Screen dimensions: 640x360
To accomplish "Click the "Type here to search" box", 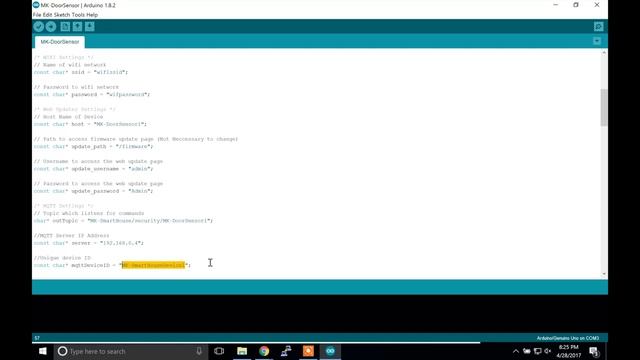I will tap(131, 351).
